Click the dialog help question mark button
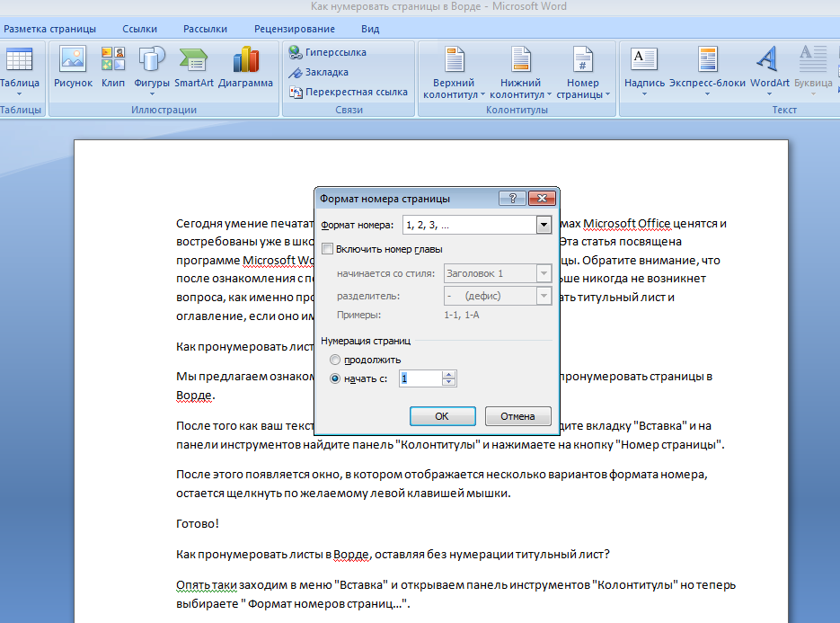The width and height of the screenshot is (840, 623). coord(512,199)
